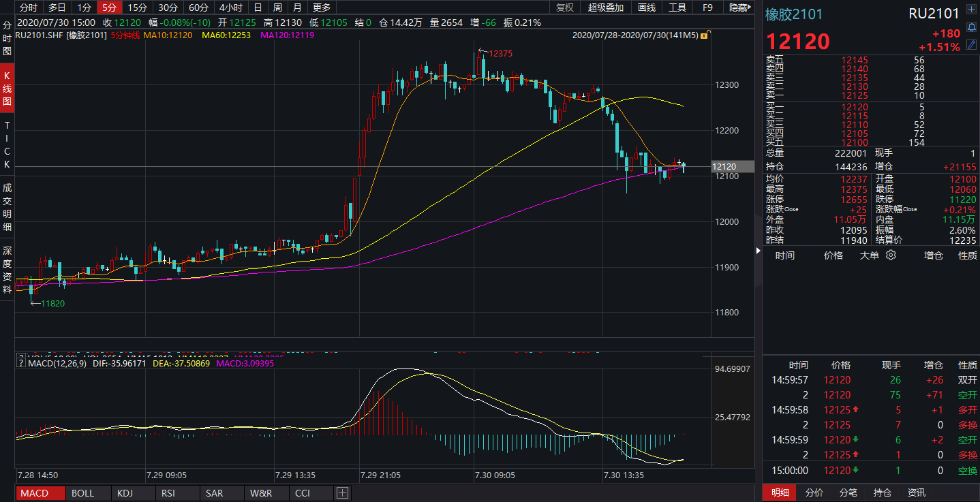Click the 7.29 21:05 time axis label
Screen dimensions: 980x502
coord(381,475)
